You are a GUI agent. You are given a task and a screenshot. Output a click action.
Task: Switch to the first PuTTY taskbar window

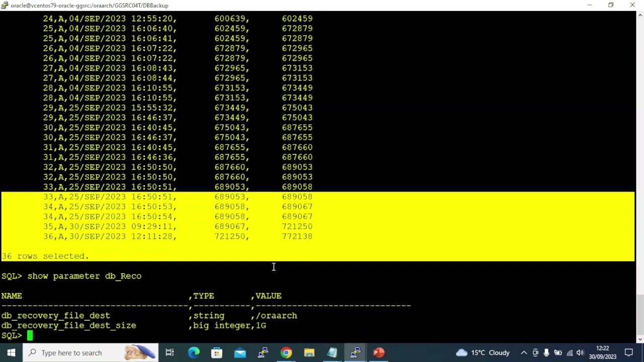click(x=263, y=352)
